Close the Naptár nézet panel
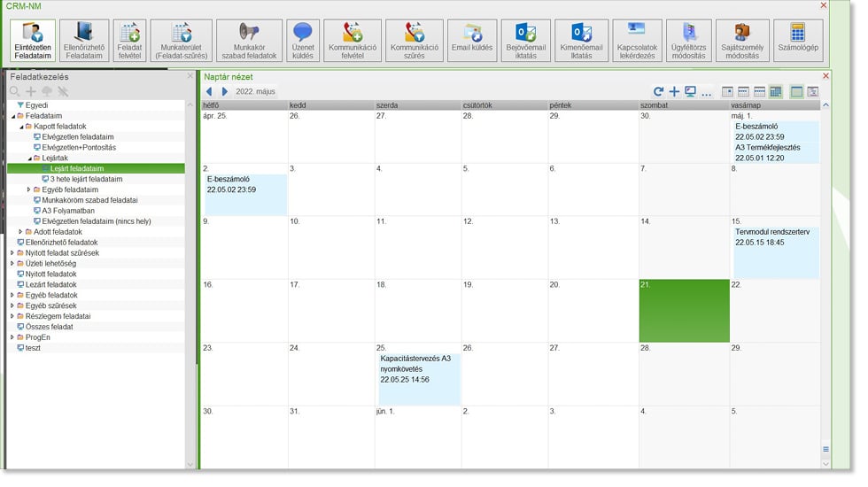 tap(825, 76)
